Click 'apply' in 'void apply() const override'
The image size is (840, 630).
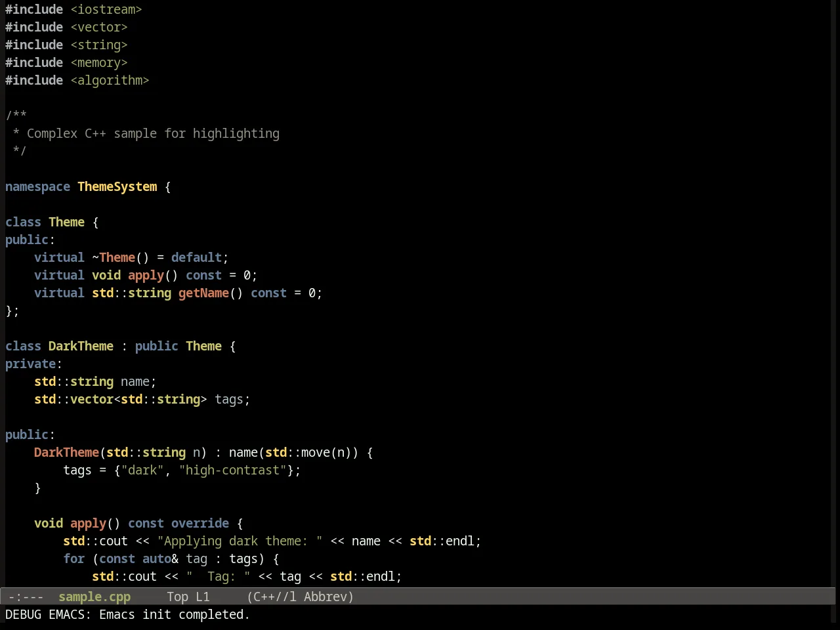point(88,523)
